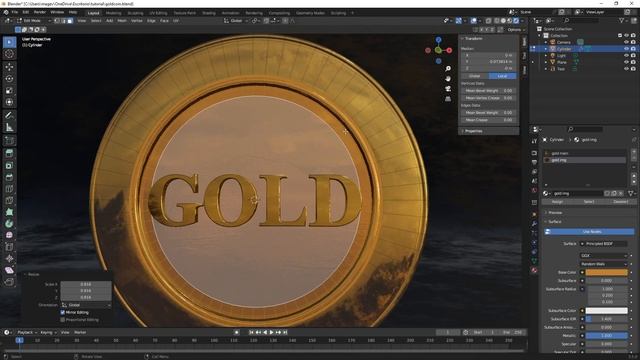Click the Local button in Transform panel
The width and height of the screenshot is (640, 360).
click(502, 76)
